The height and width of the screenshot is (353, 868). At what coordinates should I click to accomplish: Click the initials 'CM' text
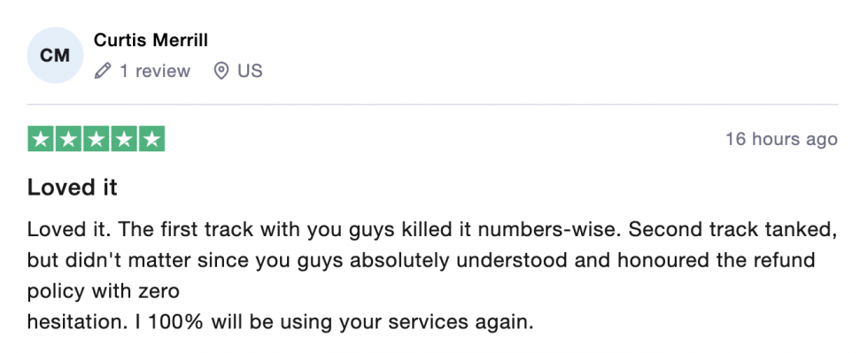(55, 56)
